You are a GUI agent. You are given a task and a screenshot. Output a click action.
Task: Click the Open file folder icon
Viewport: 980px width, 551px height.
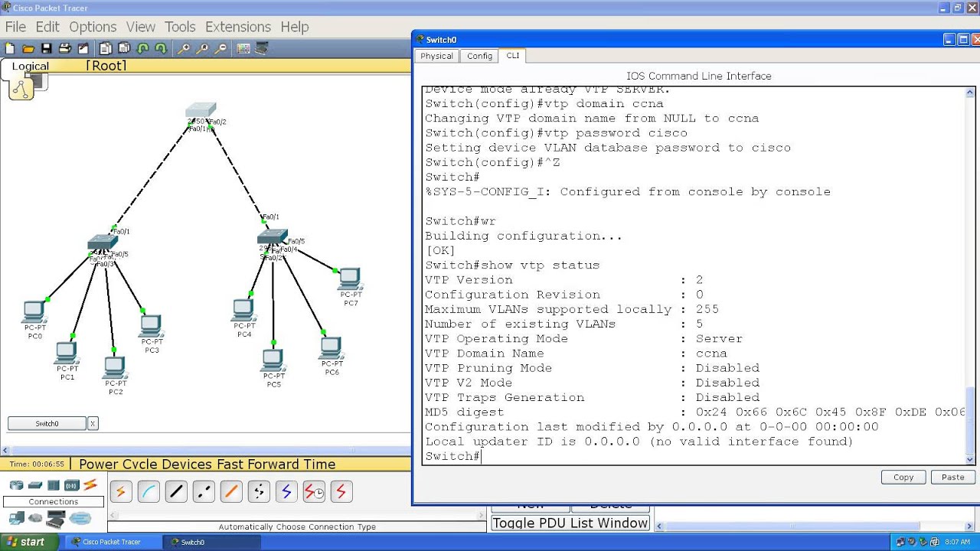pyautogui.click(x=28, y=48)
